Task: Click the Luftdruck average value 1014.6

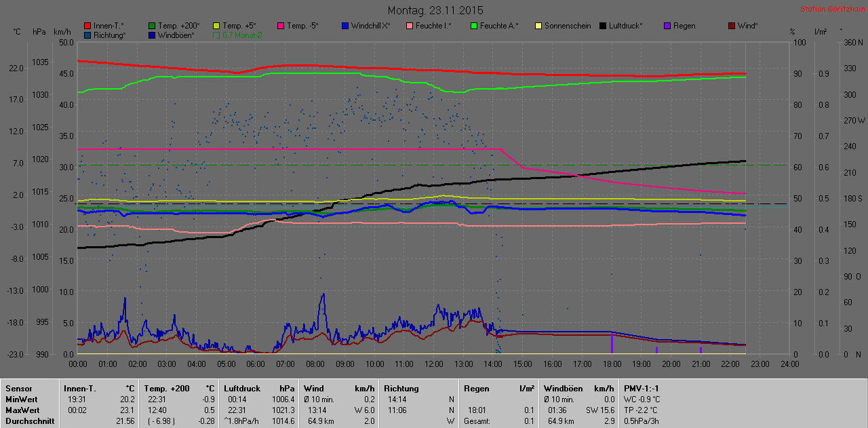Action: (x=283, y=421)
